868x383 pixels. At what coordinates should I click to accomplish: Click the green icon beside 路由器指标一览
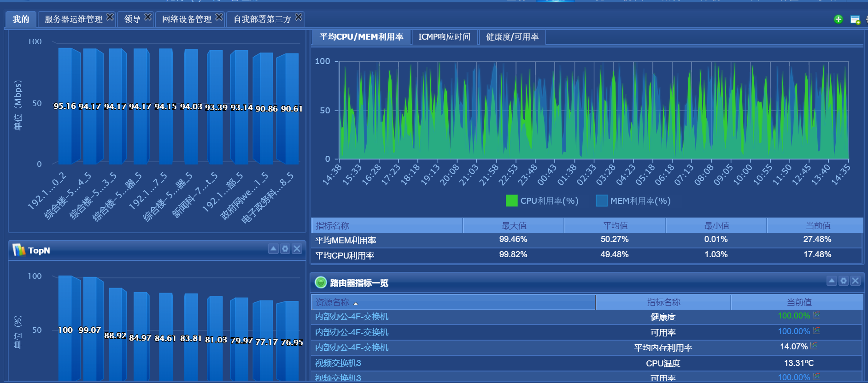tap(321, 283)
